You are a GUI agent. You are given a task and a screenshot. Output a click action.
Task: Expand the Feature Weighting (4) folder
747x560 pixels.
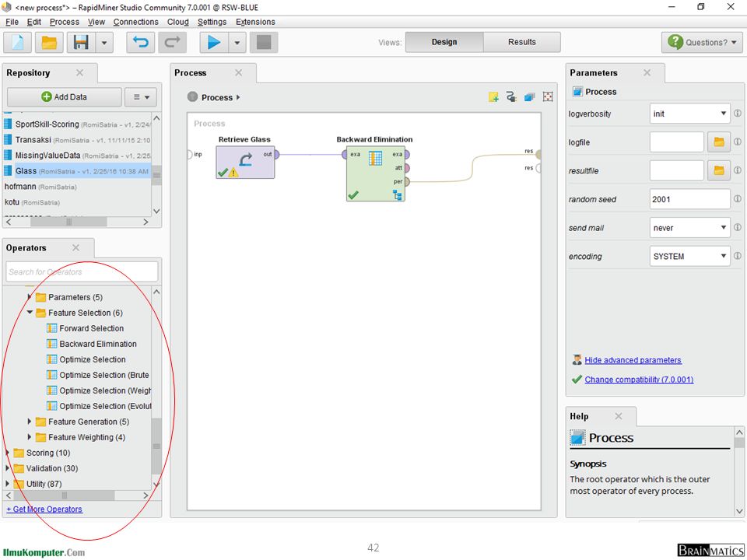(30, 437)
